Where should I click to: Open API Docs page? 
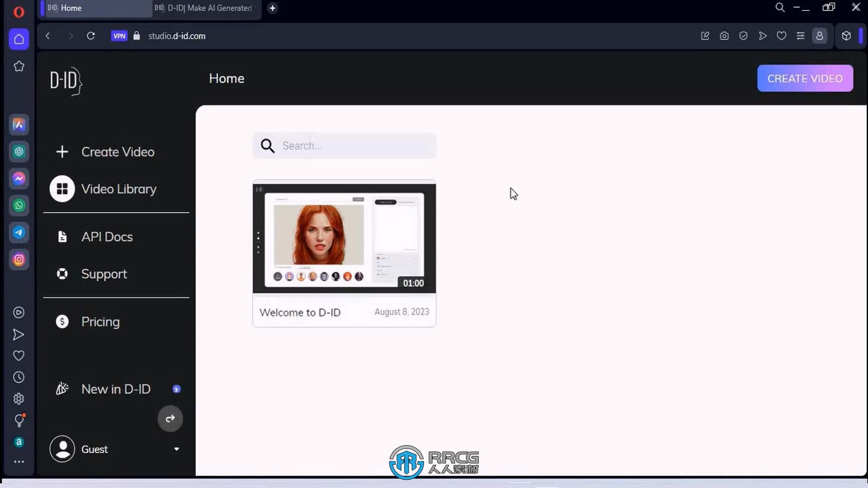click(107, 237)
